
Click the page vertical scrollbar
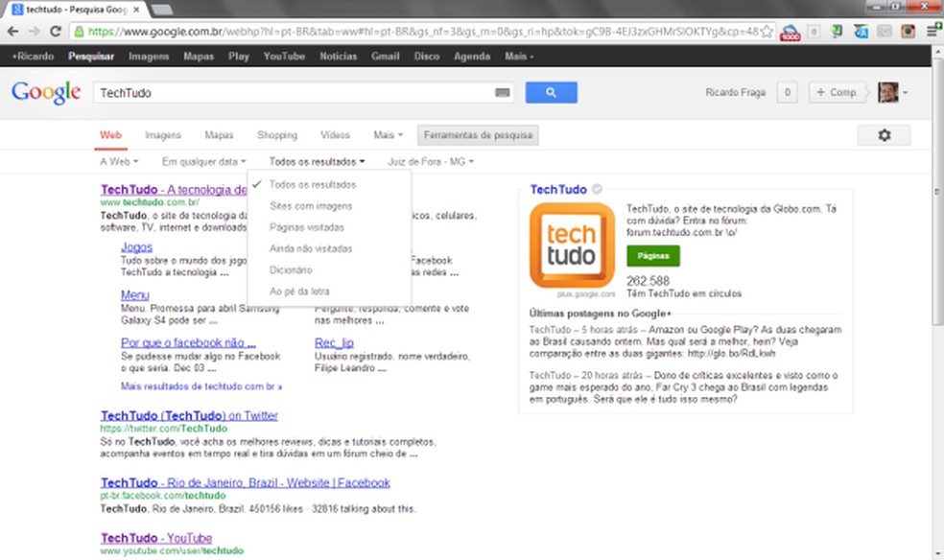[937, 193]
